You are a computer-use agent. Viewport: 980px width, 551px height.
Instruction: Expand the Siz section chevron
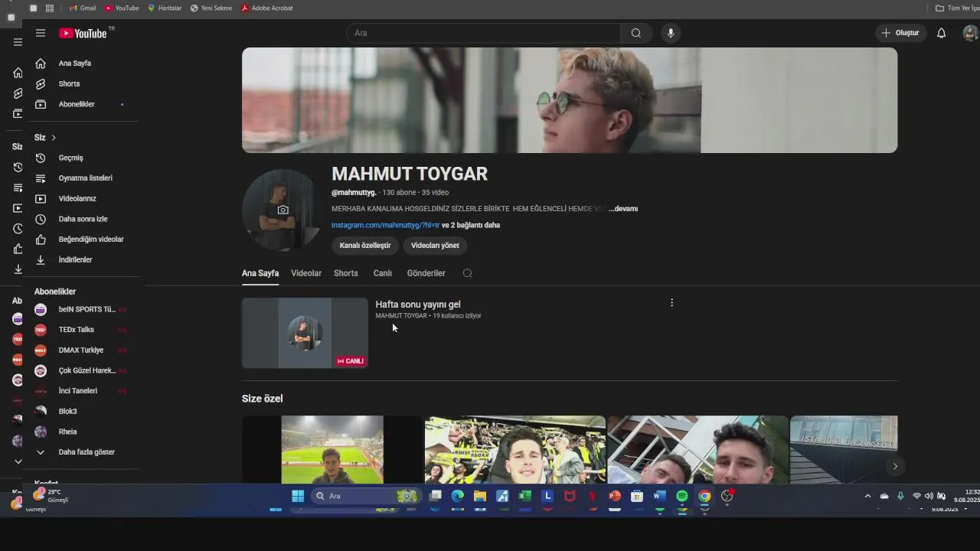[x=54, y=138]
